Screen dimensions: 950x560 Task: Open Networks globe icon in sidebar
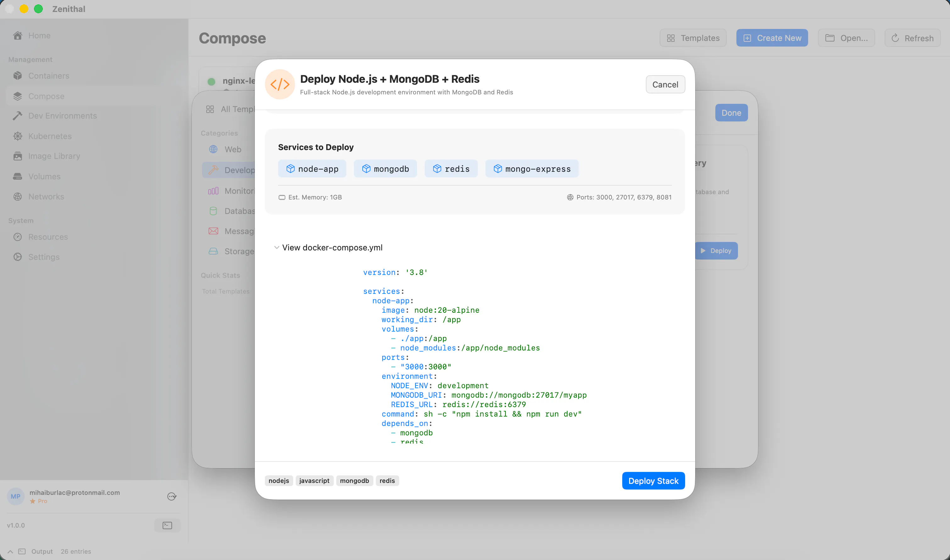17,197
